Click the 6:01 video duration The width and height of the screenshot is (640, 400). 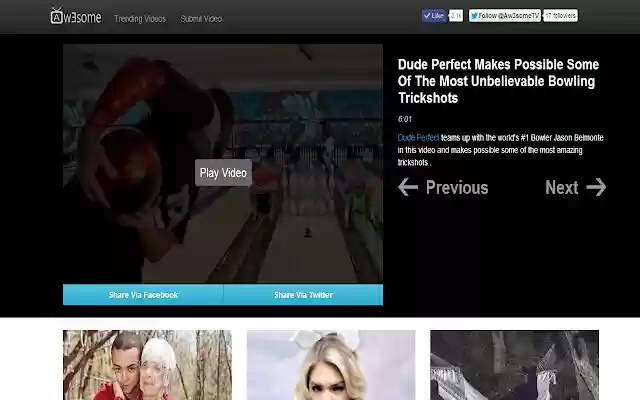[x=405, y=119]
